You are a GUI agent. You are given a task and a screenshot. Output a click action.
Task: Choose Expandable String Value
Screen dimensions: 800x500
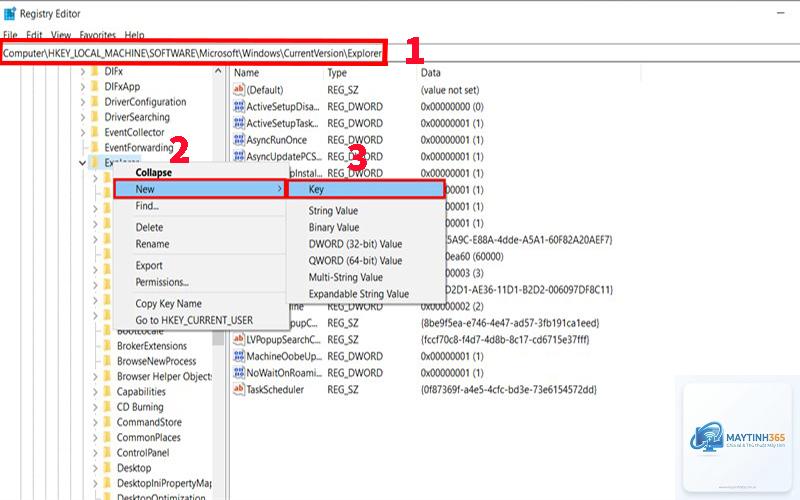click(x=366, y=294)
